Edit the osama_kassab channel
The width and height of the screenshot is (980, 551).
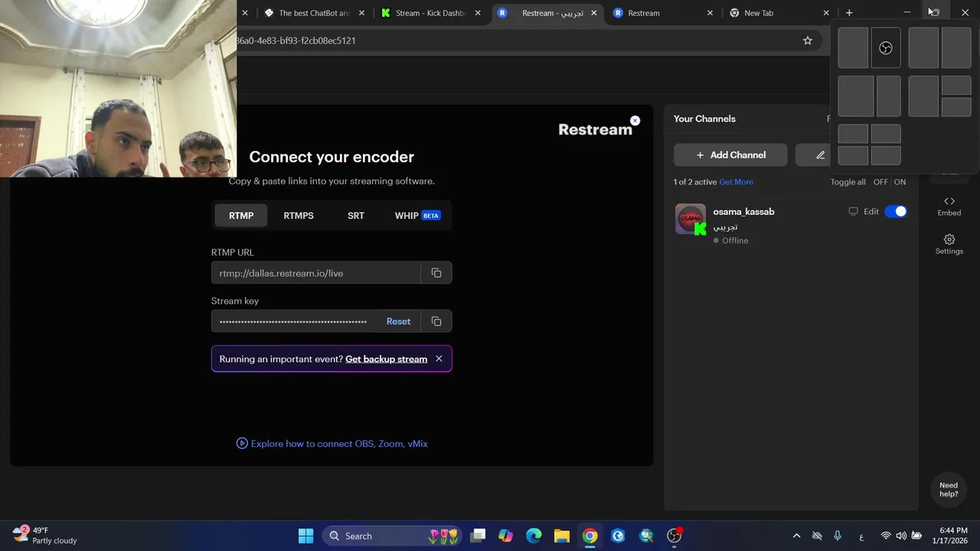pos(871,211)
